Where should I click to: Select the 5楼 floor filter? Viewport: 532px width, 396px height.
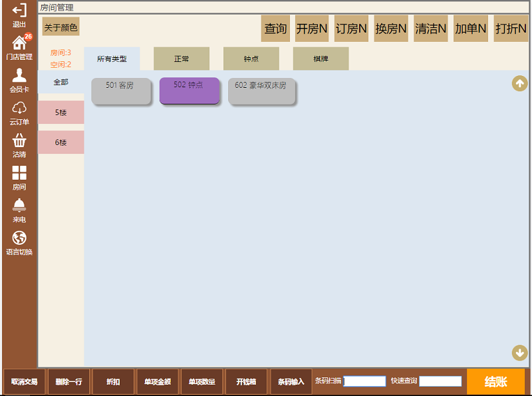(x=61, y=112)
